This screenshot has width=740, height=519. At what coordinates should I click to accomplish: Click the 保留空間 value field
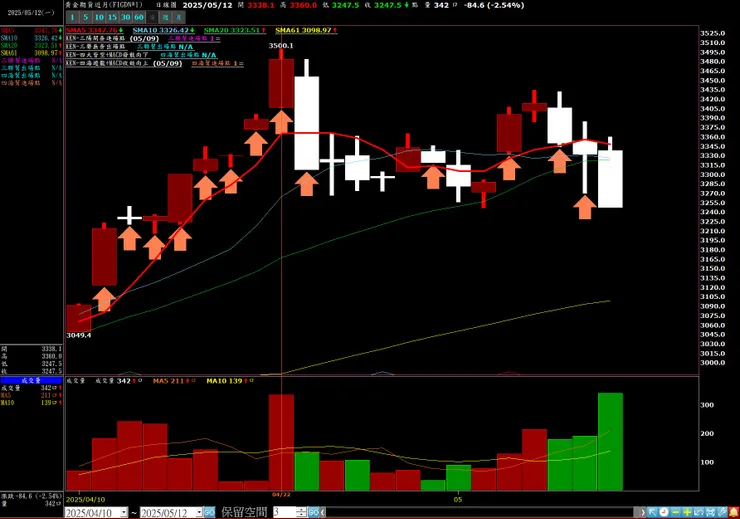(x=284, y=512)
